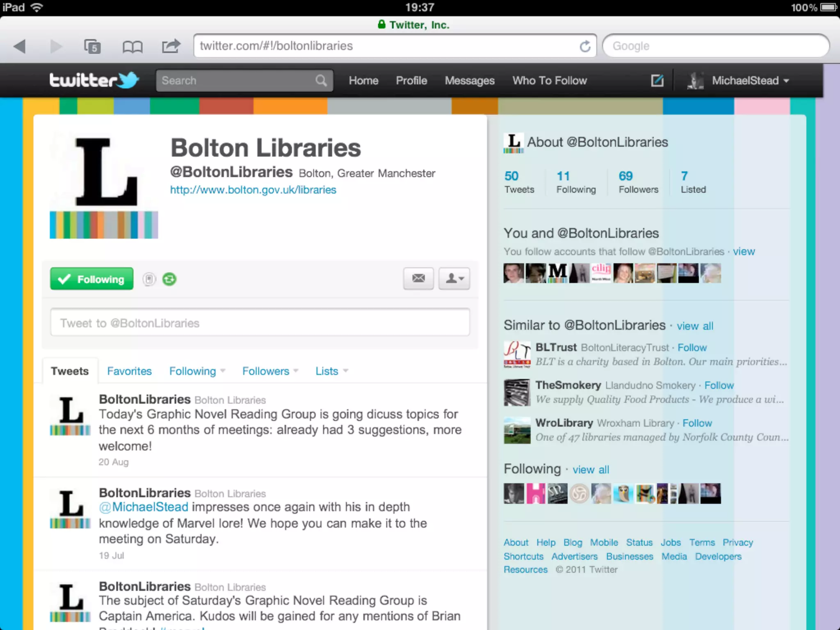Switch to the Favorites tab
840x630 pixels.
tap(129, 371)
